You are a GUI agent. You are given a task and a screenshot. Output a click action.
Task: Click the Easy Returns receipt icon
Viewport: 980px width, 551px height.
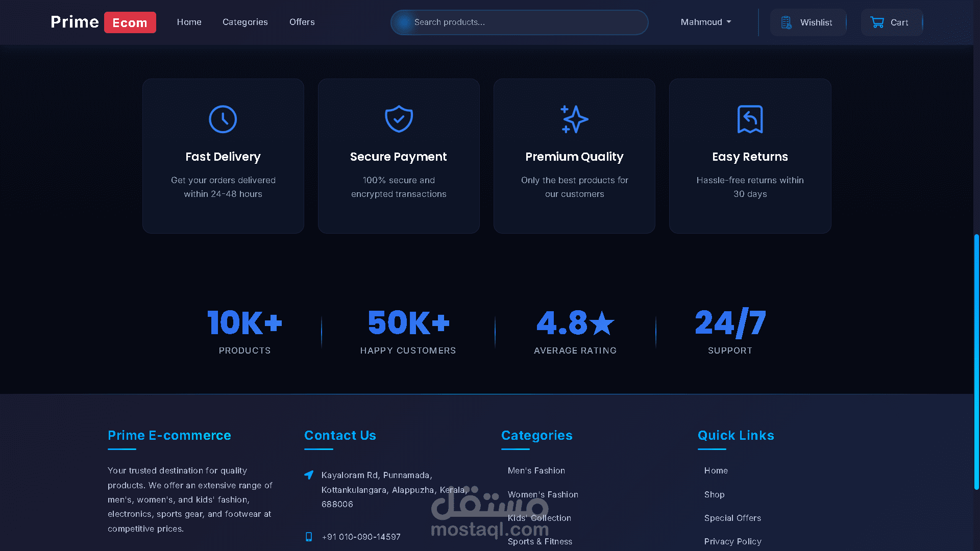click(x=750, y=119)
